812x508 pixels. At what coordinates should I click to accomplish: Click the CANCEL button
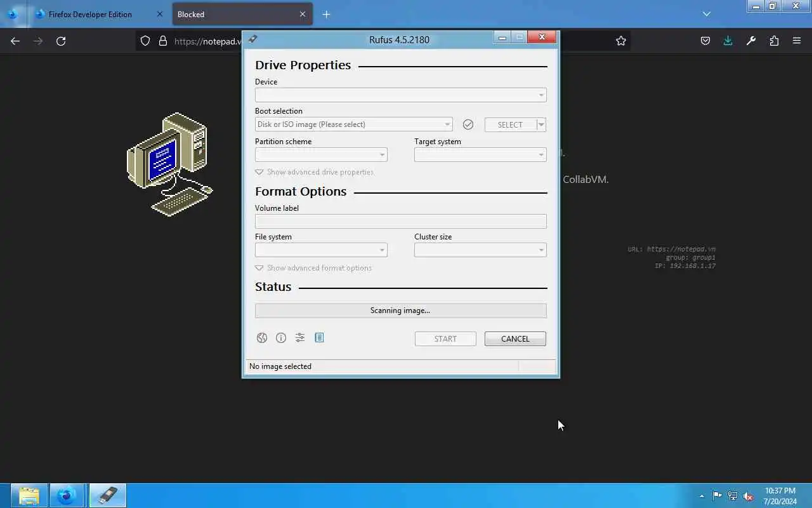515,338
